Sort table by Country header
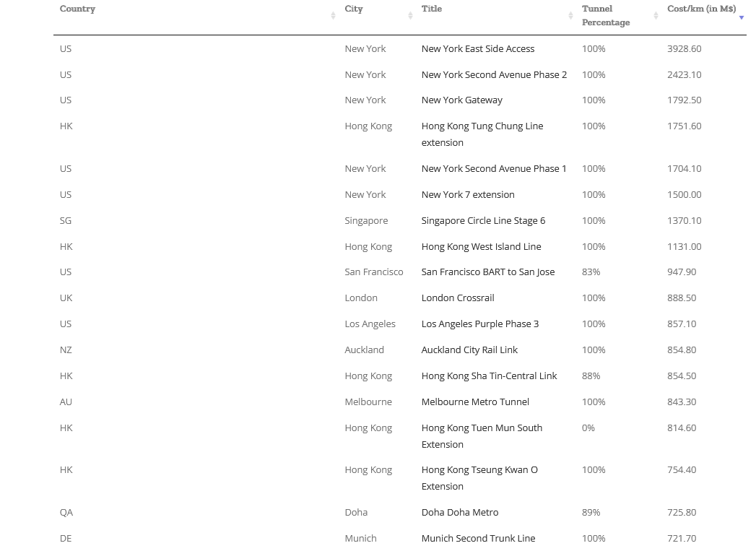Image resolution: width=756 pixels, height=551 pixels. (78, 9)
